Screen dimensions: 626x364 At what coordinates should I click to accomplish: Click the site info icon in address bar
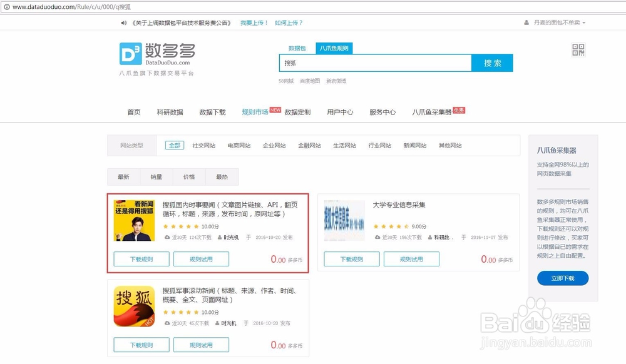6,7
